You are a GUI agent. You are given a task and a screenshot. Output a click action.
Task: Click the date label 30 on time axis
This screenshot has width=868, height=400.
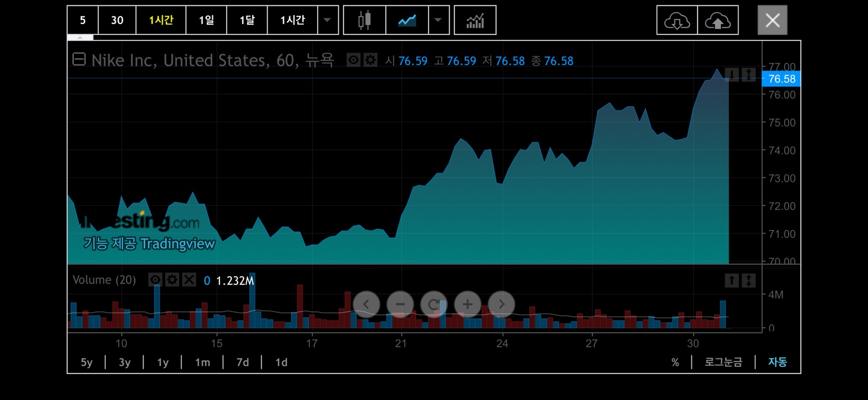(x=693, y=343)
